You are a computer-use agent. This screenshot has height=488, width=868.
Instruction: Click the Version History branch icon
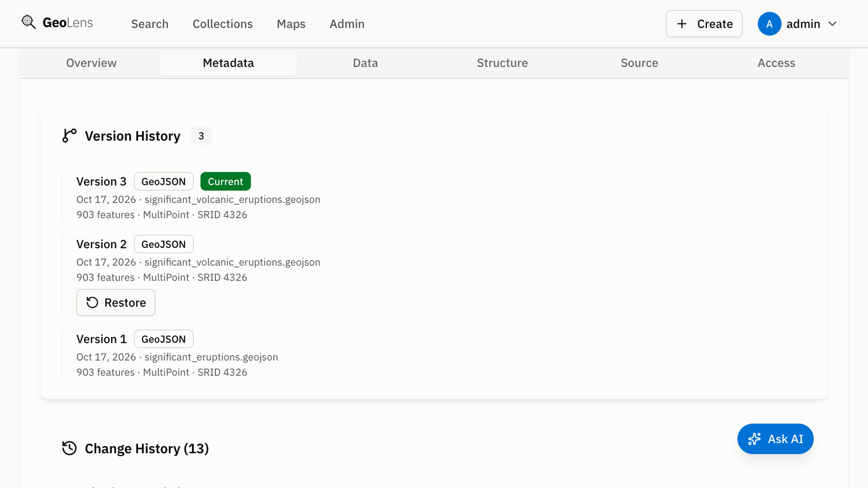[69, 136]
